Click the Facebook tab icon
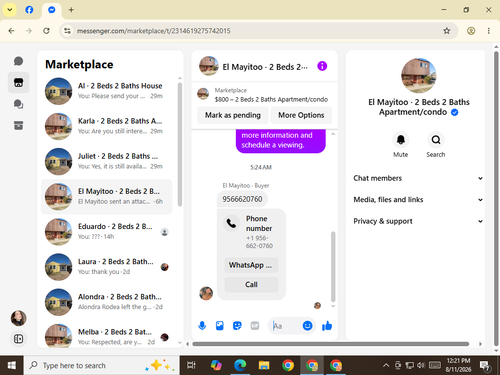 29,10
